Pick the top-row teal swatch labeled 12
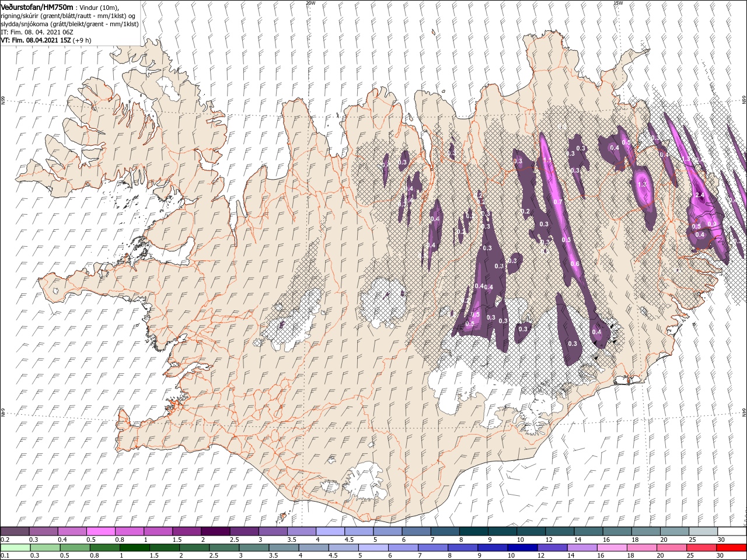The height and width of the screenshot is (560, 747). [559, 531]
